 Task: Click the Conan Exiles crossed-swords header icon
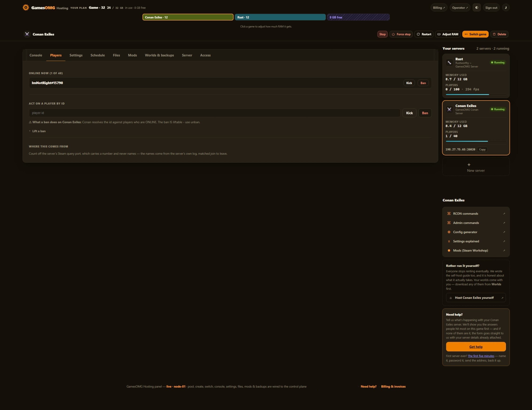27,34
